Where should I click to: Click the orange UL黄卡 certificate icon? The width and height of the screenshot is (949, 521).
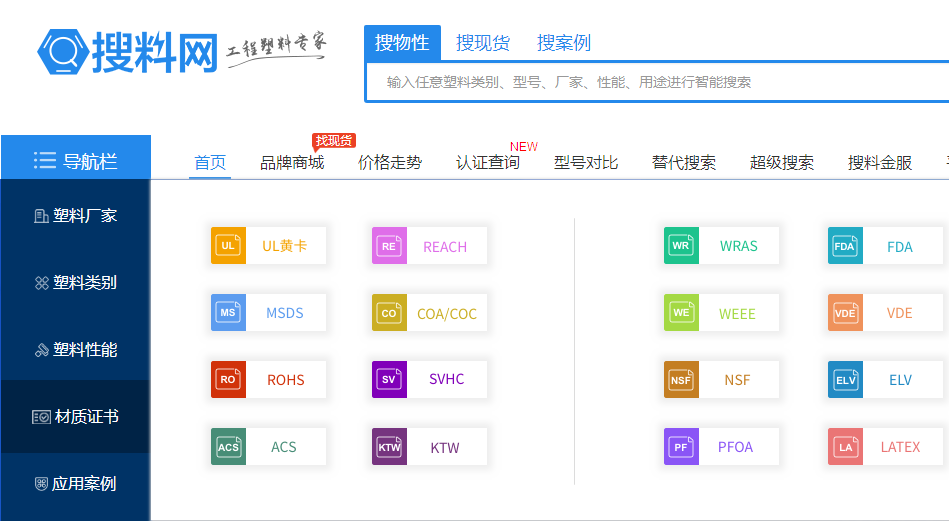coord(228,246)
